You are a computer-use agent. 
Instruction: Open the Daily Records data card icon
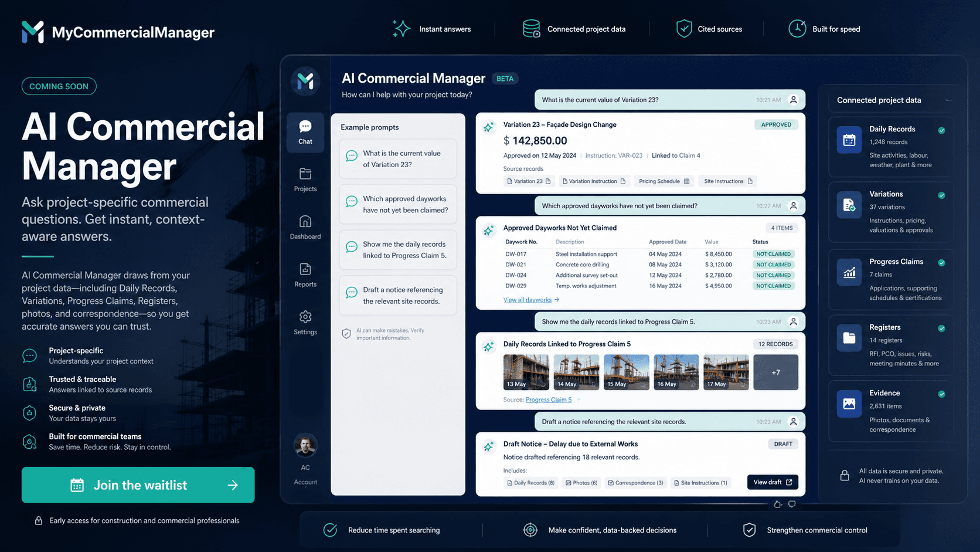[x=849, y=140]
